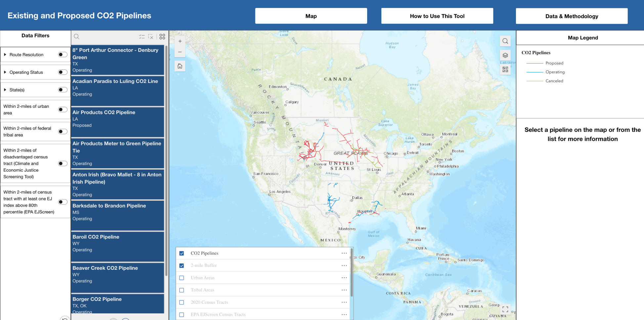This screenshot has width=644, height=320.
Task: Enter fullscreen map view
Action: coord(505,309)
